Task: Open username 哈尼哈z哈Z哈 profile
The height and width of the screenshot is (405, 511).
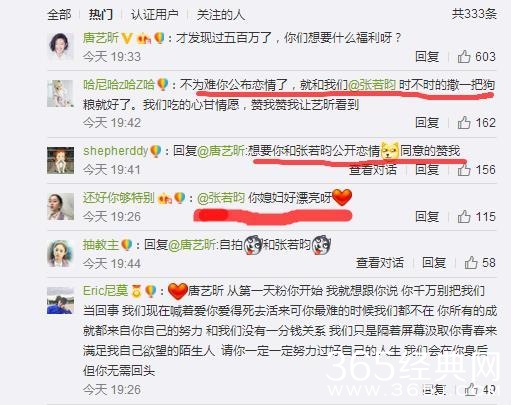Action: pyautogui.click(x=119, y=84)
